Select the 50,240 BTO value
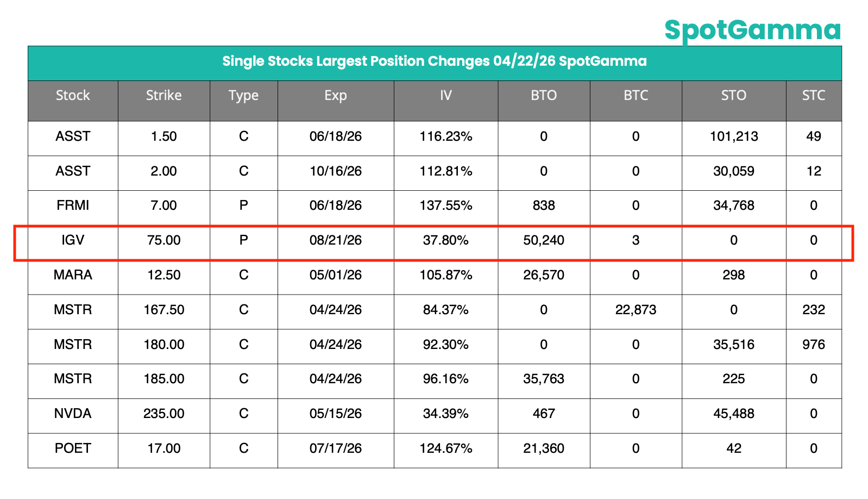Image resolution: width=868 pixels, height=499 pixels. click(544, 240)
